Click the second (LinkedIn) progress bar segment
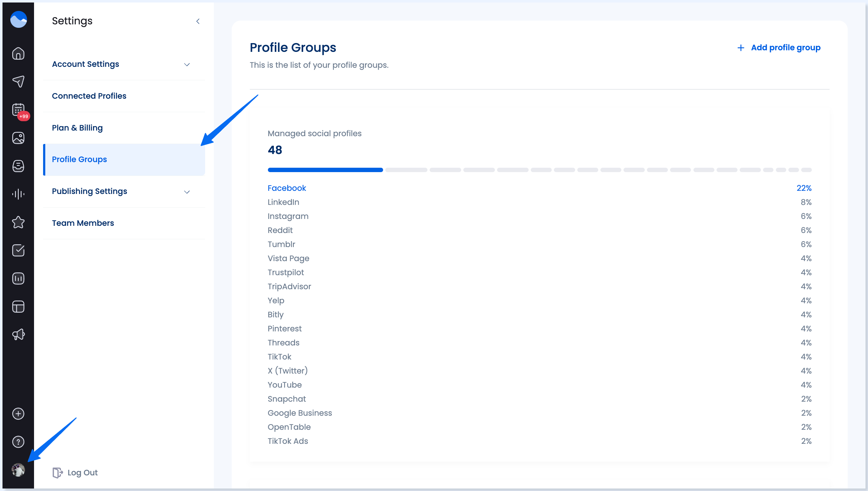Image resolution: width=868 pixels, height=491 pixels. tap(406, 170)
